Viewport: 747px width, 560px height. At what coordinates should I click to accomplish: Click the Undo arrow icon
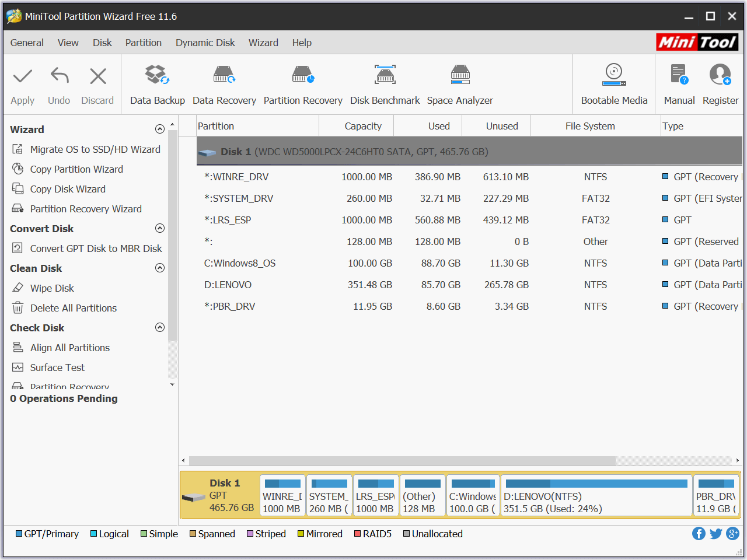tap(60, 76)
